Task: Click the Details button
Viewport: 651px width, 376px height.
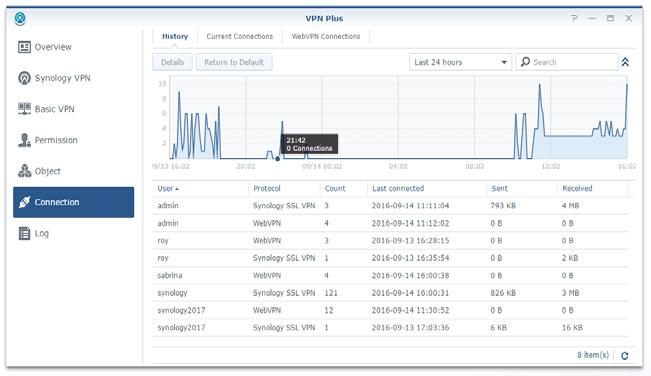Action: 172,62
